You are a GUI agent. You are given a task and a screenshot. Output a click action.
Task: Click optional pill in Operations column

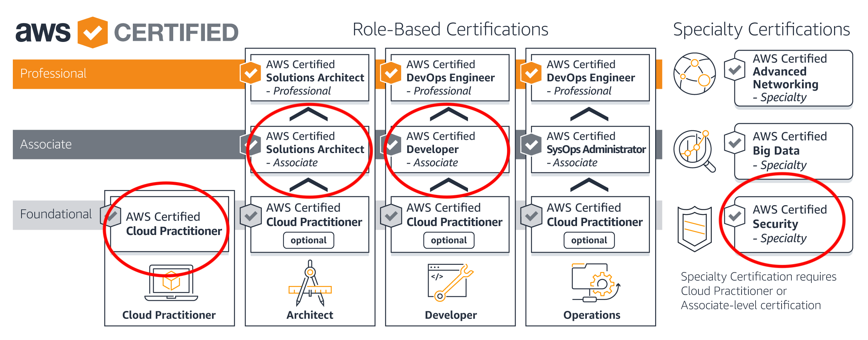point(589,240)
